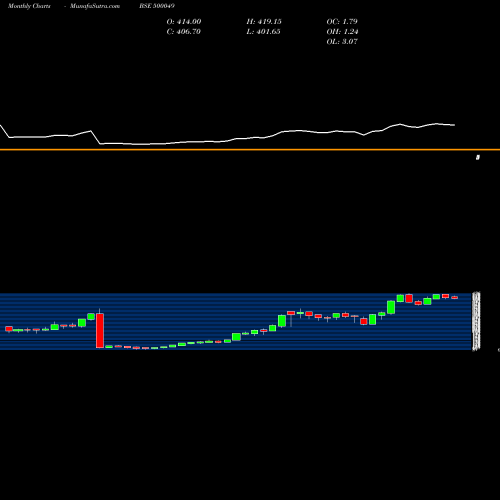Click the 'OC: 1.79' value
Viewport: 500px width, 500px height.
tap(342, 22)
